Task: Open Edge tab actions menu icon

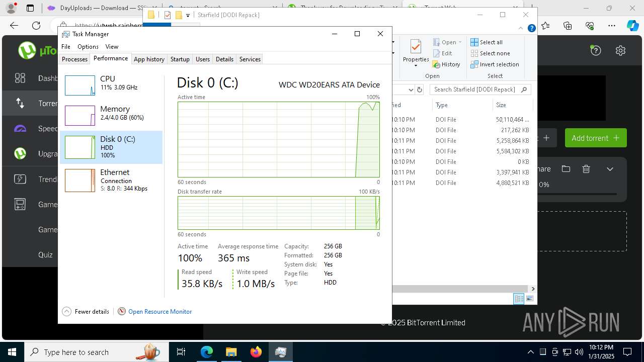Action: click(x=30, y=8)
